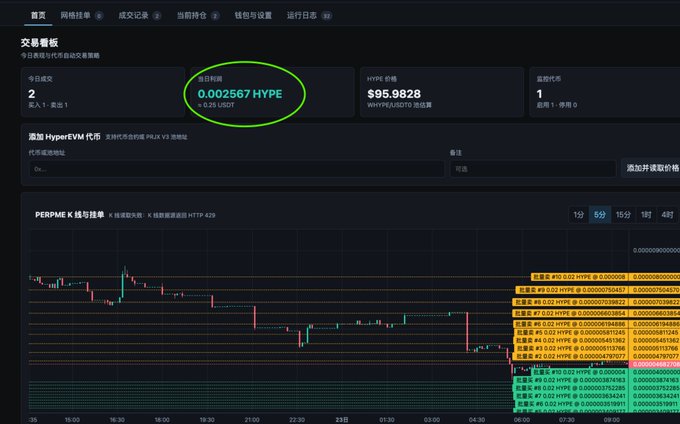Click the $95.9828 HYPE price value
The width and height of the screenshot is (680, 424).
pyautogui.click(x=394, y=94)
